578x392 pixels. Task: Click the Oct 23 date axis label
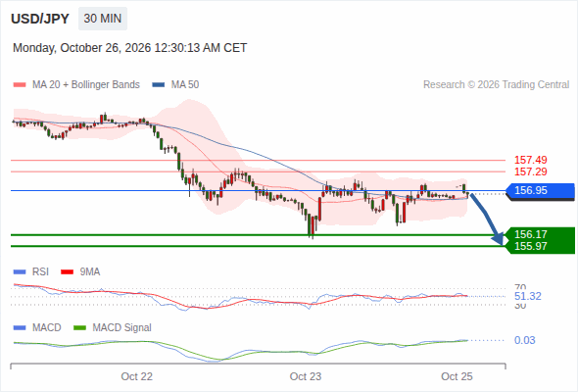coord(306,376)
